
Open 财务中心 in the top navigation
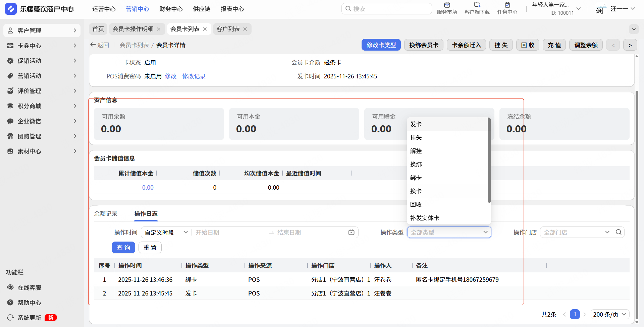[x=171, y=9]
